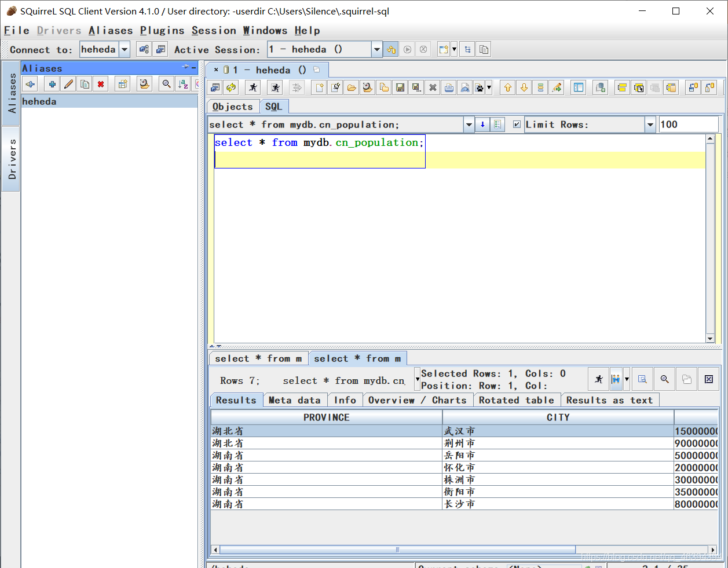
Task: Click the open SQL file folder icon
Action: 352,87
